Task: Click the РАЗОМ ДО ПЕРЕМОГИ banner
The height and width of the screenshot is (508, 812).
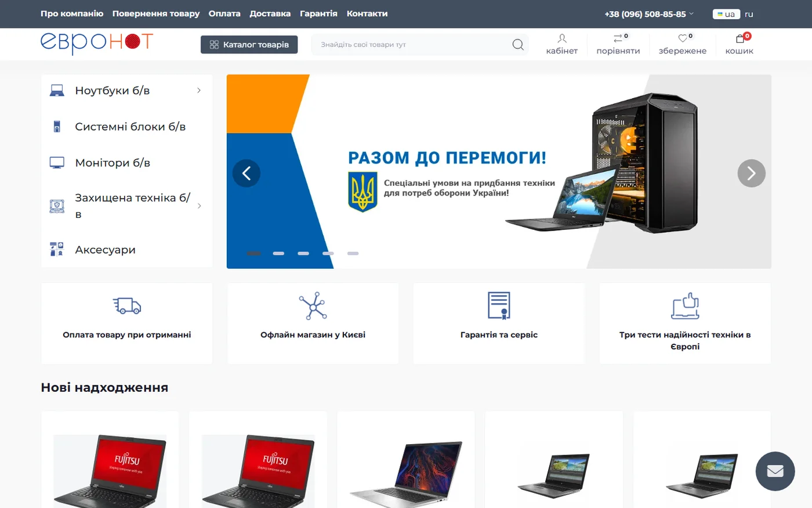Action: 499,172
